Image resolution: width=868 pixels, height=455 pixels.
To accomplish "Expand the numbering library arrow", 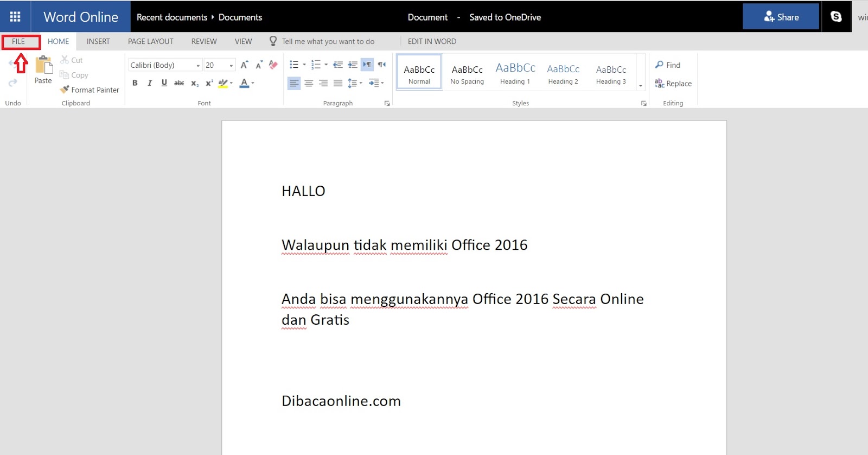I will [x=326, y=65].
